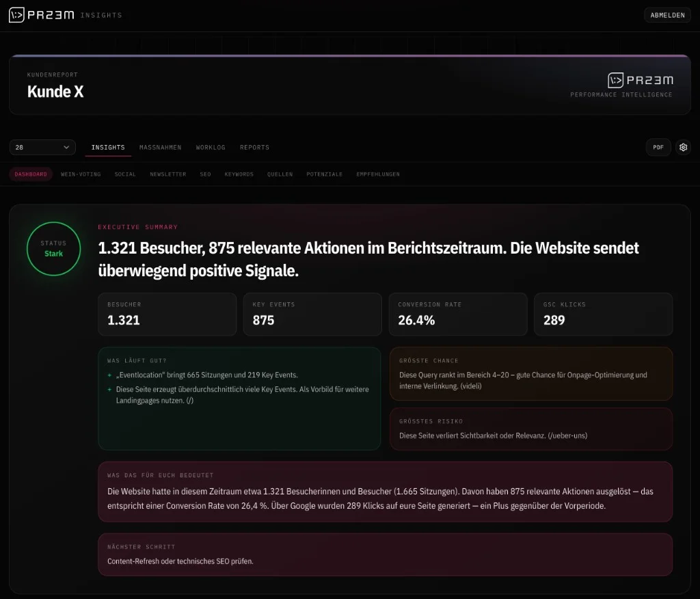The image size is (700, 599).
Task: Click the Besucher 1.321 card
Action: point(167,314)
